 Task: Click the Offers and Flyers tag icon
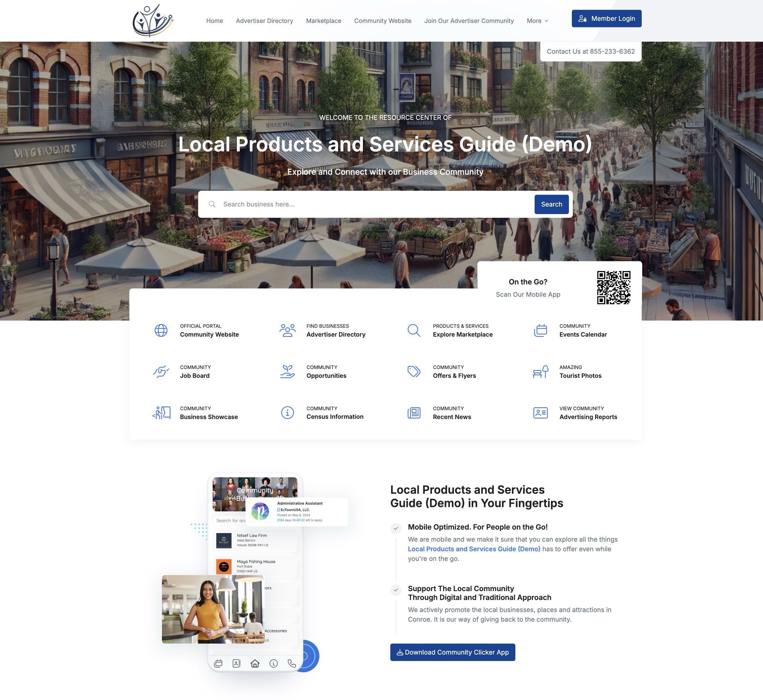click(x=413, y=371)
